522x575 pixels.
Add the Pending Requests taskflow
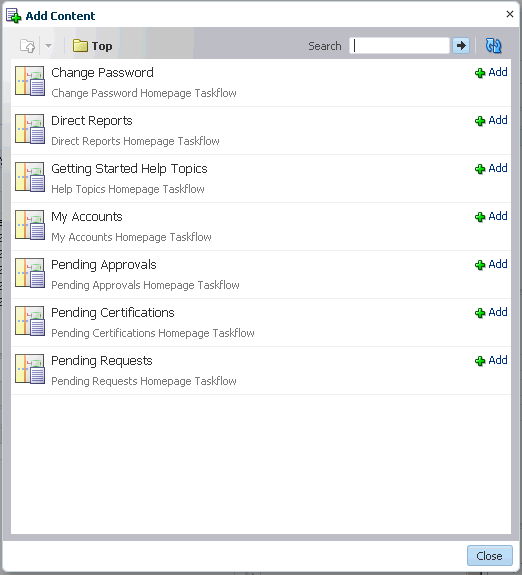[491, 360]
